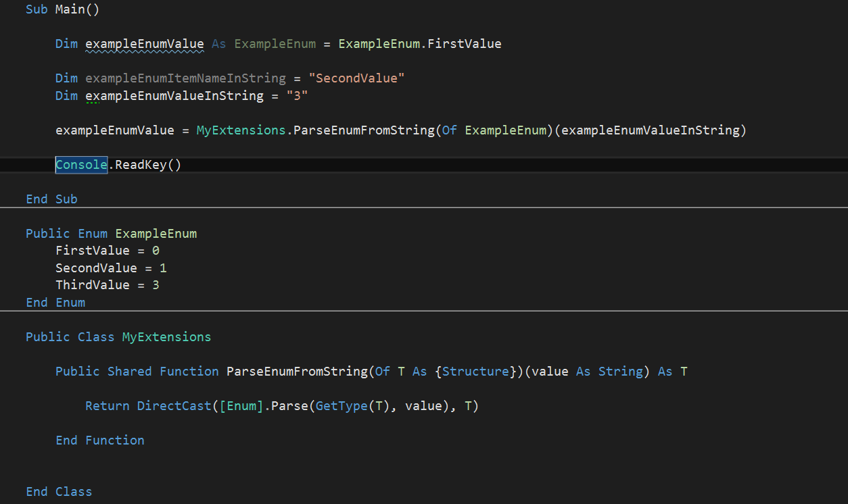Place cursor in the "SecondValue" string literal
The image size is (848, 504).
pos(356,78)
